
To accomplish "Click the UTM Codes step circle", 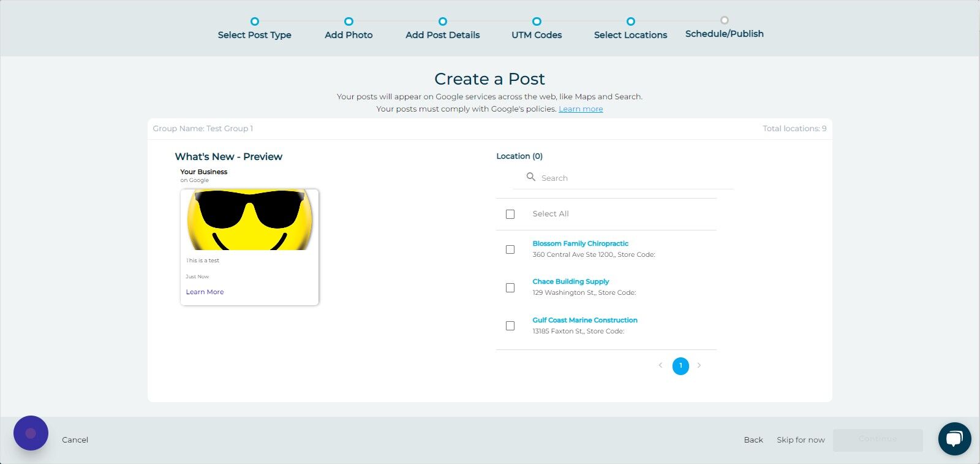I will pos(537,21).
